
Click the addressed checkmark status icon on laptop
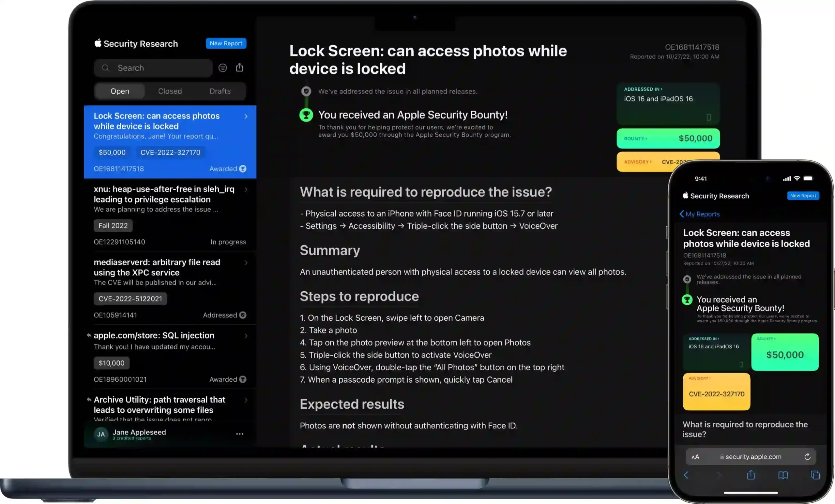coord(306,91)
